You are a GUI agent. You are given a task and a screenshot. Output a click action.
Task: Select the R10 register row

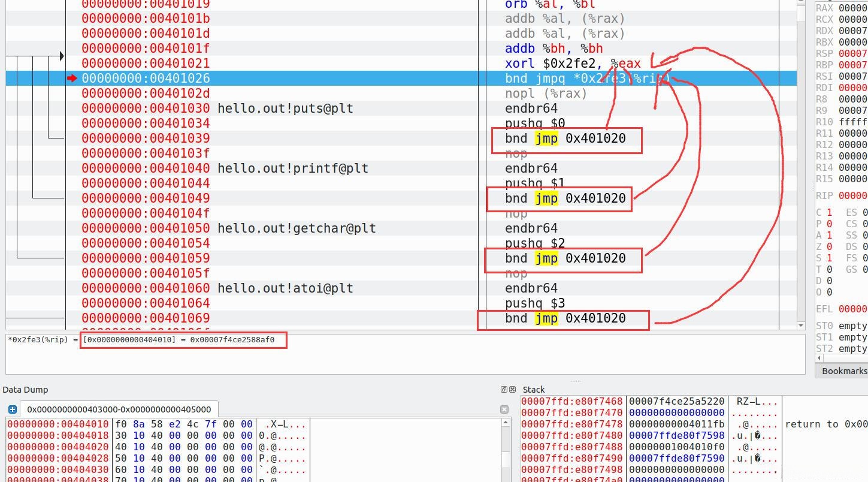pos(842,122)
